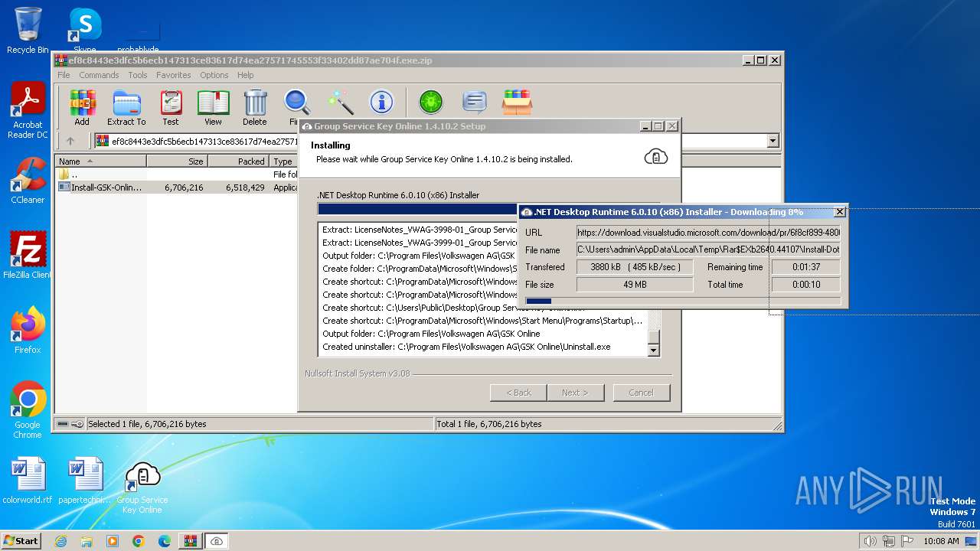Open the Favorites menu
980x551 pixels.
pos(174,75)
